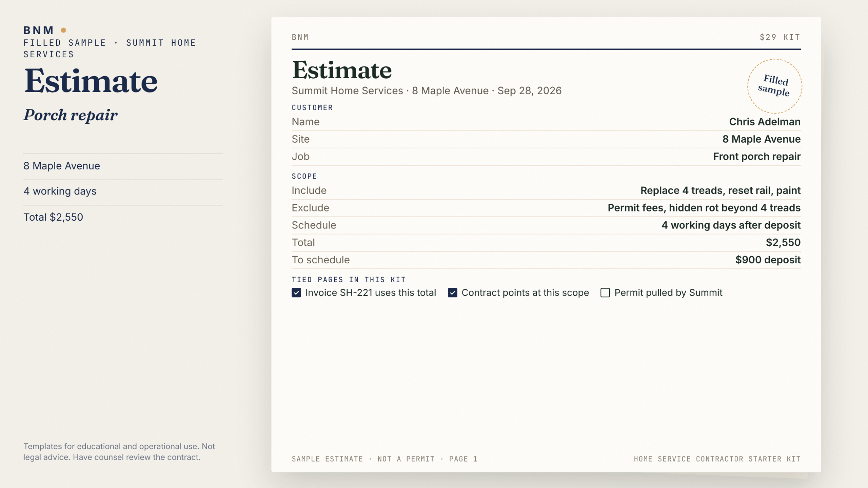
Task: Click the Include scope value text
Action: [720, 190]
